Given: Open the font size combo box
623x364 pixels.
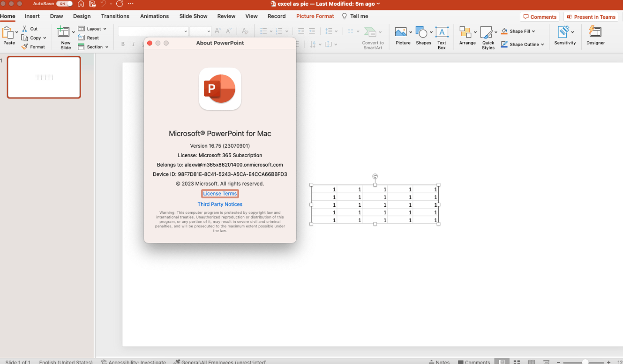Looking at the screenshot, I should click(200, 31).
